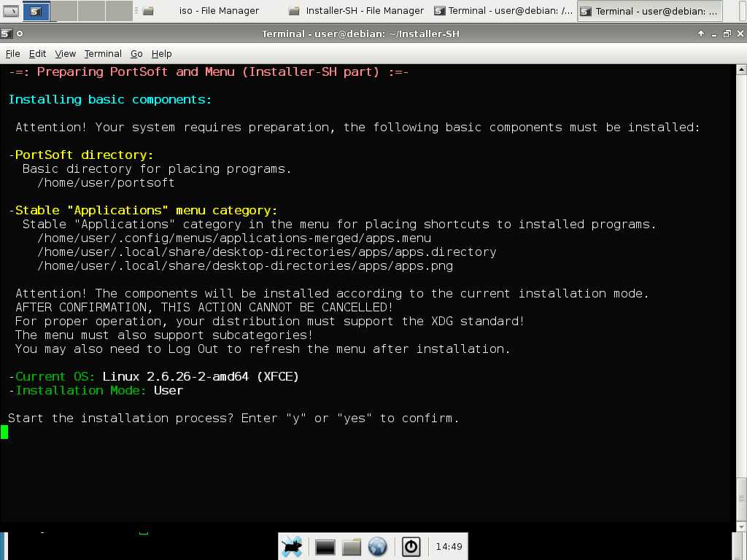Viewport: 747px width, 560px height.
Task: Click the show desktop icon in top panel
Action: [x=11, y=11]
